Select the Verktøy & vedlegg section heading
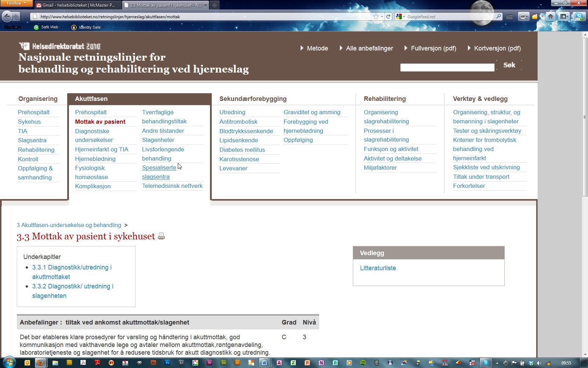The height and width of the screenshot is (368, 588). 480,99
